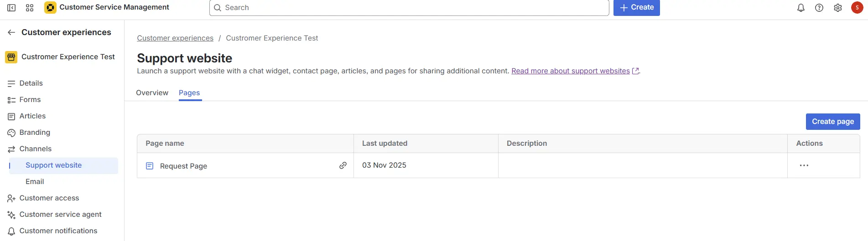Open the app switcher grid icon

(30, 8)
